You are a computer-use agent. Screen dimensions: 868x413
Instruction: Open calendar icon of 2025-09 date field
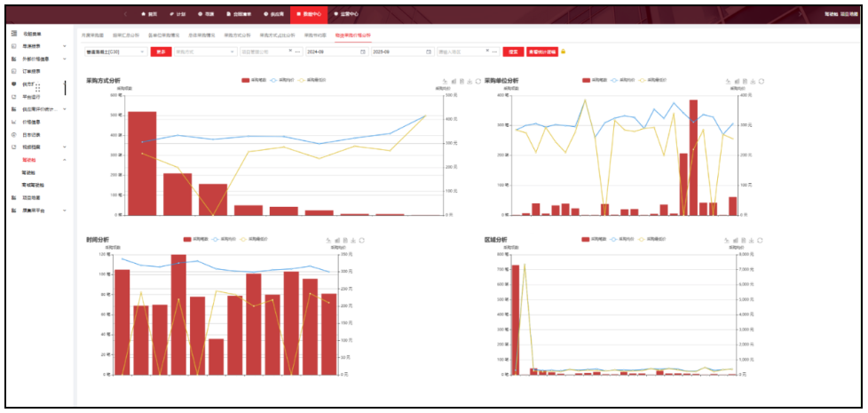(429, 52)
